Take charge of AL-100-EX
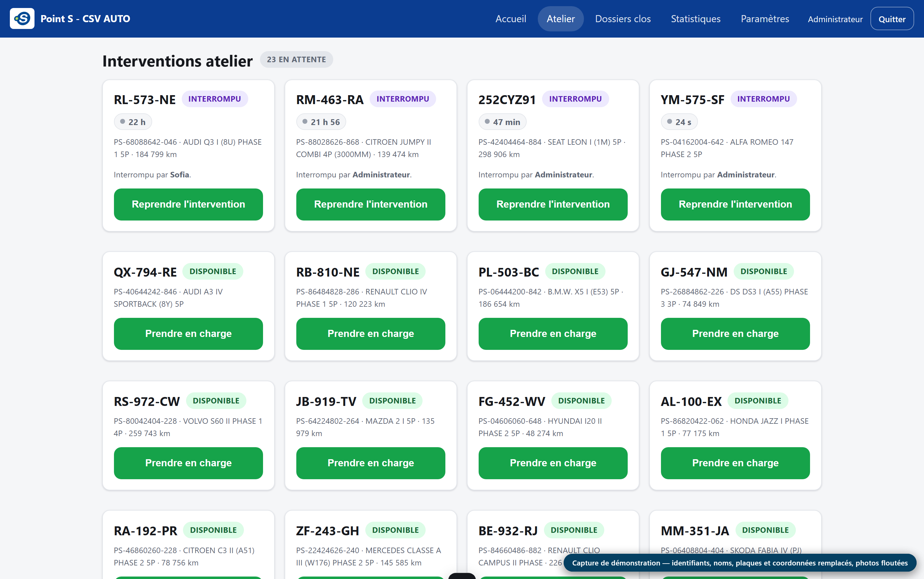Screen dimensions: 924x579 735,463
